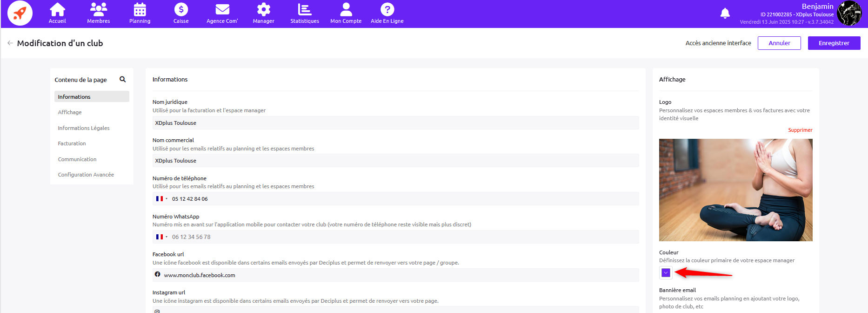The width and height of the screenshot is (868, 313).
Task: Open Communication section in sidebar
Action: (77, 159)
